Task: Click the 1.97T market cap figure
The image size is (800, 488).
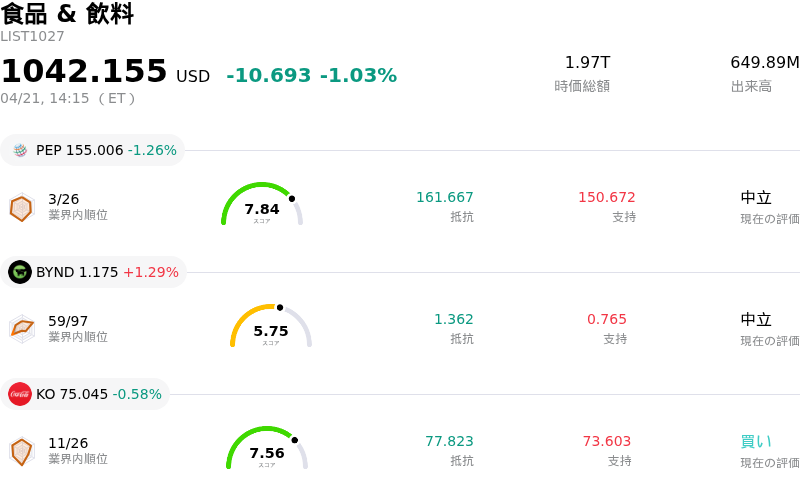Action: click(x=587, y=62)
